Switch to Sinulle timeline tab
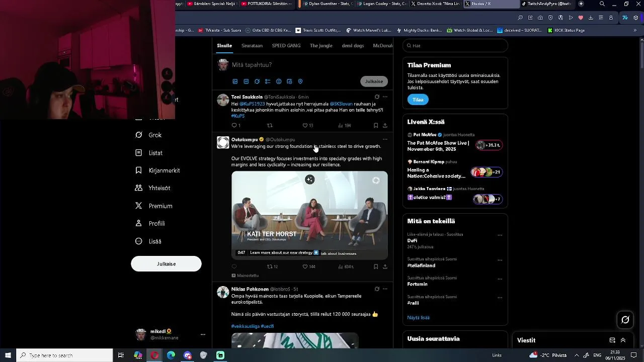The height and width of the screenshot is (362, 644). [224, 46]
